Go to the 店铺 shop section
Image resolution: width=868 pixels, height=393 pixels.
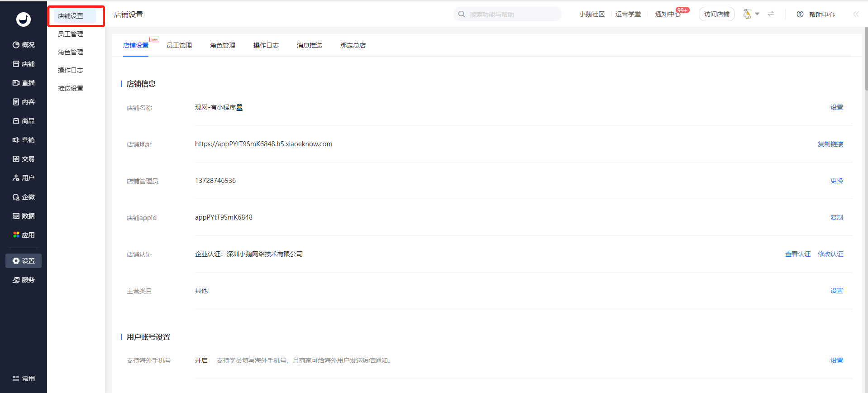pyautogui.click(x=24, y=64)
